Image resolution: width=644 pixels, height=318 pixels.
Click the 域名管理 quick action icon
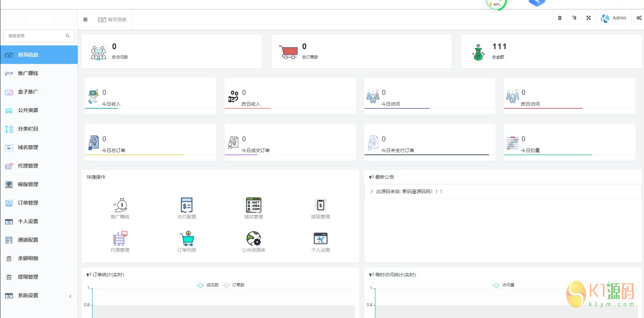(254, 205)
